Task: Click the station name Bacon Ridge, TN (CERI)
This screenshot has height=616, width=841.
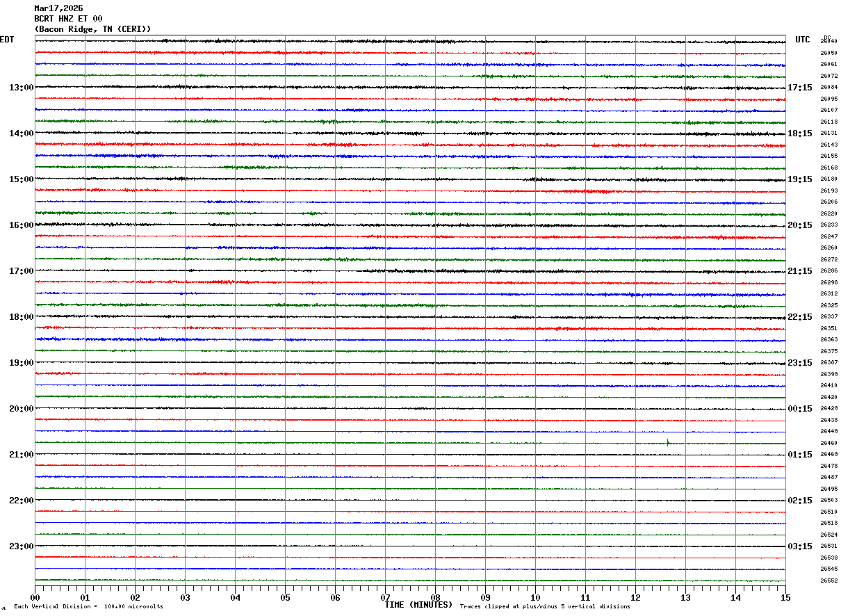Action: [92, 29]
